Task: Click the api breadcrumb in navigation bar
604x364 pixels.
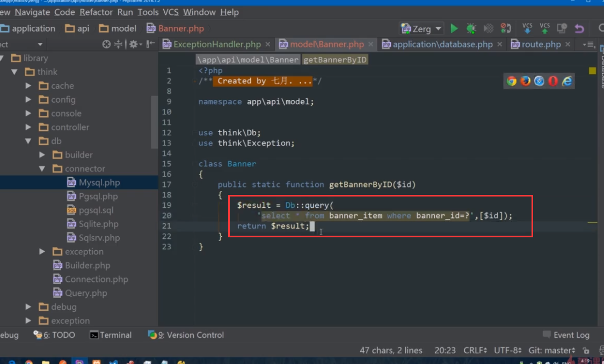Action: (x=77, y=28)
